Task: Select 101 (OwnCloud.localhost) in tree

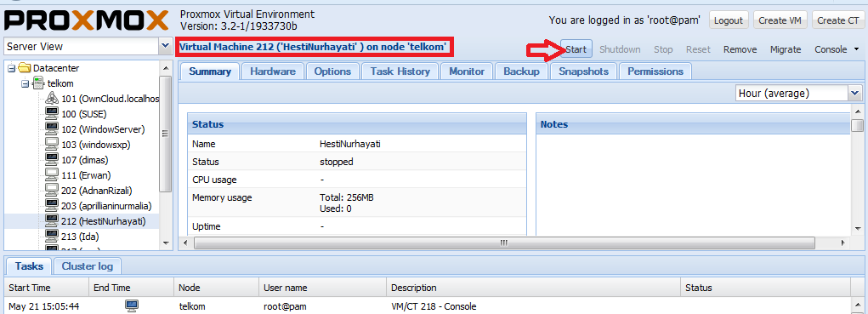Action: click(111, 99)
